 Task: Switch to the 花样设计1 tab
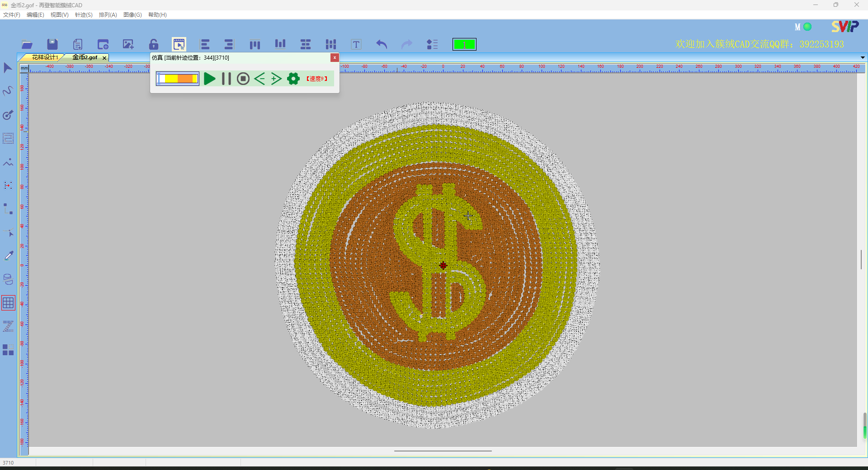pyautogui.click(x=44, y=57)
